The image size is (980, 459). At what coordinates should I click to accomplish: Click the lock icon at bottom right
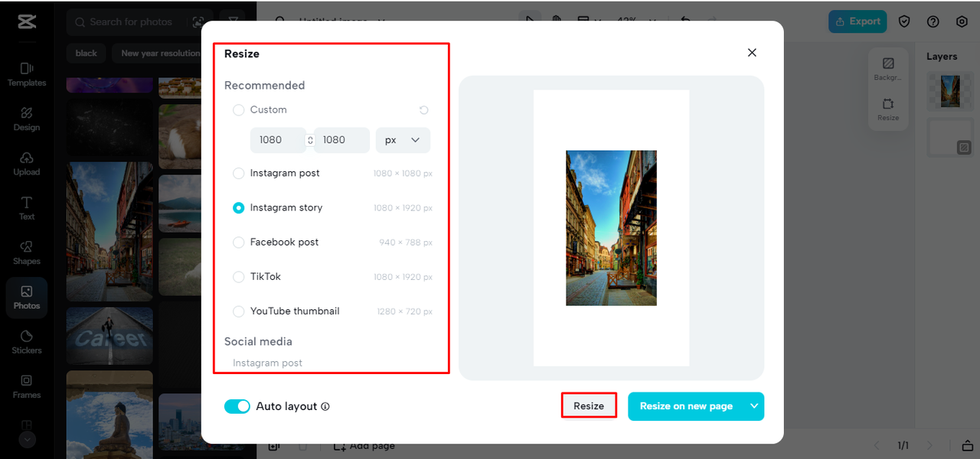click(x=968, y=446)
